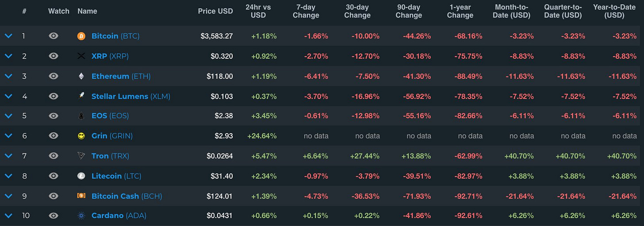Expand the XRP row chevron
Screen dimensions: 644x226
(8, 56)
